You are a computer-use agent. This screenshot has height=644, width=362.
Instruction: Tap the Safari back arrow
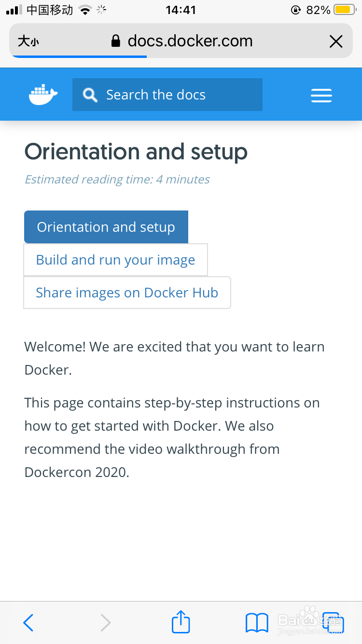click(28, 623)
